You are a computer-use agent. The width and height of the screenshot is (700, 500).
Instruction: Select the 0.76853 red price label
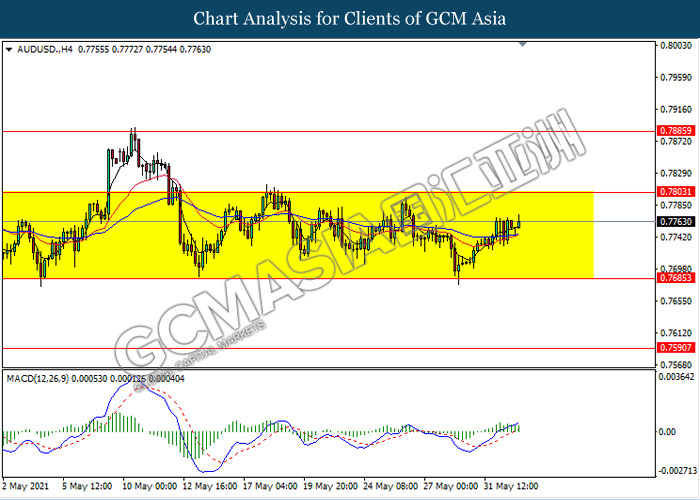(676, 278)
